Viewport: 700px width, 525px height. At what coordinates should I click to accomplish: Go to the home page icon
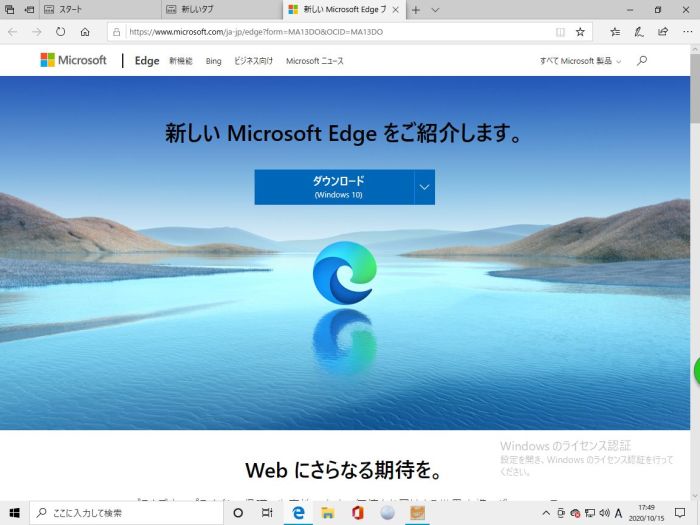[x=85, y=32]
